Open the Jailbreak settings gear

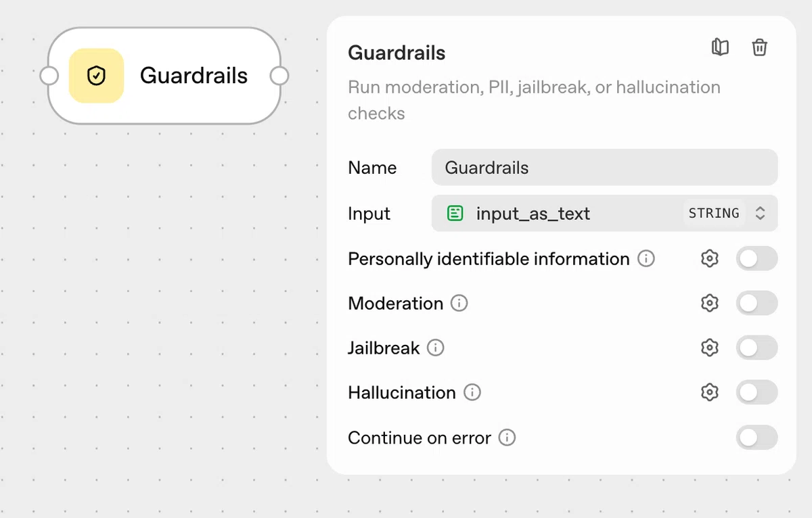709,348
